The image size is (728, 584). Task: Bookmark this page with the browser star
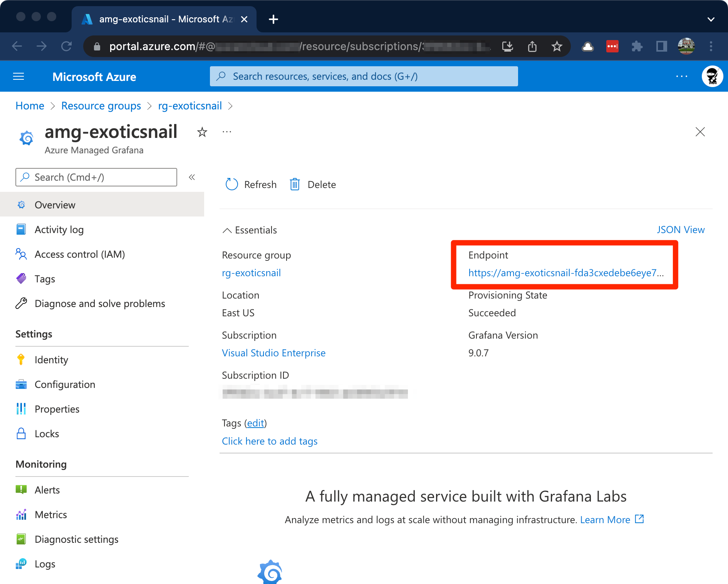pos(557,47)
